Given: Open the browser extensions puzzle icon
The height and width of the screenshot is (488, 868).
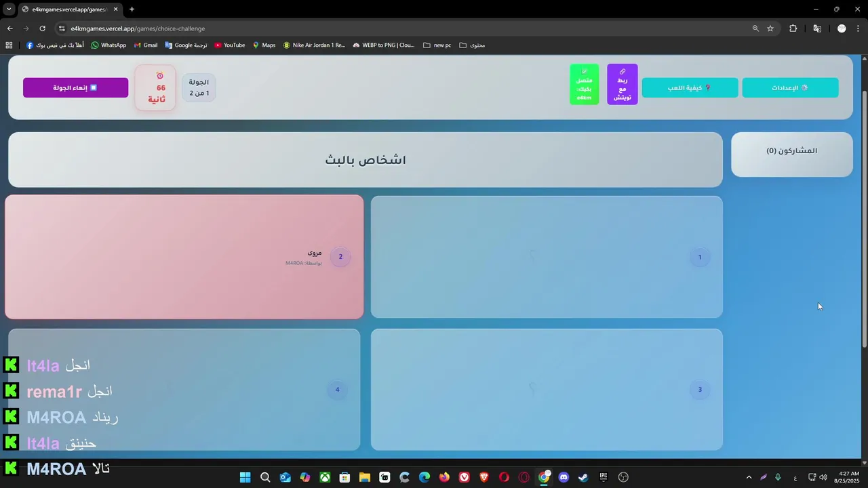Looking at the screenshot, I should pos(793,28).
